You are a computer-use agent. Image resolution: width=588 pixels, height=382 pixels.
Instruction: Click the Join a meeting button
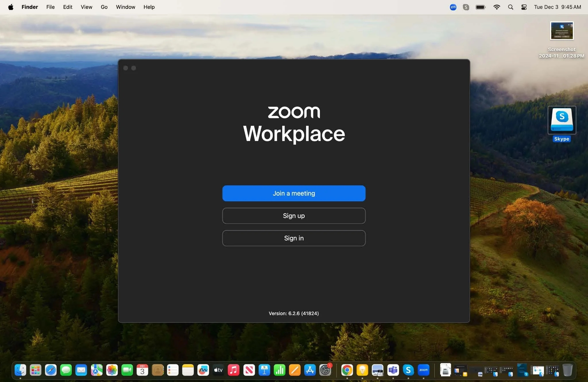pyautogui.click(x=294, y=193)
